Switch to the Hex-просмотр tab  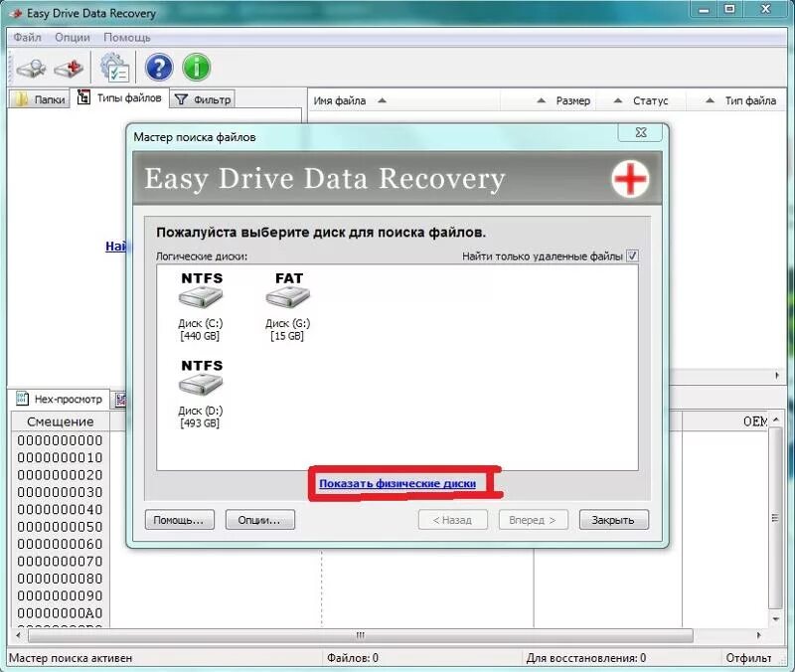pos(60,400)
